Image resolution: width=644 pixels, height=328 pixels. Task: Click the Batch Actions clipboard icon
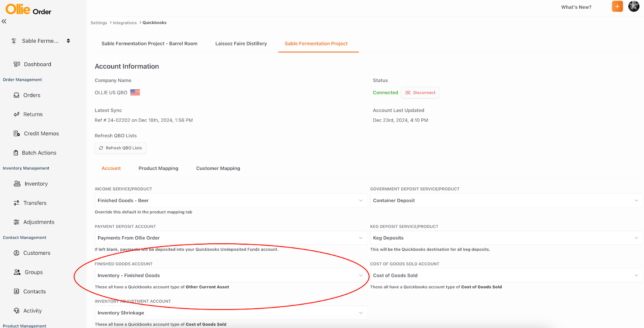(16, 153)
